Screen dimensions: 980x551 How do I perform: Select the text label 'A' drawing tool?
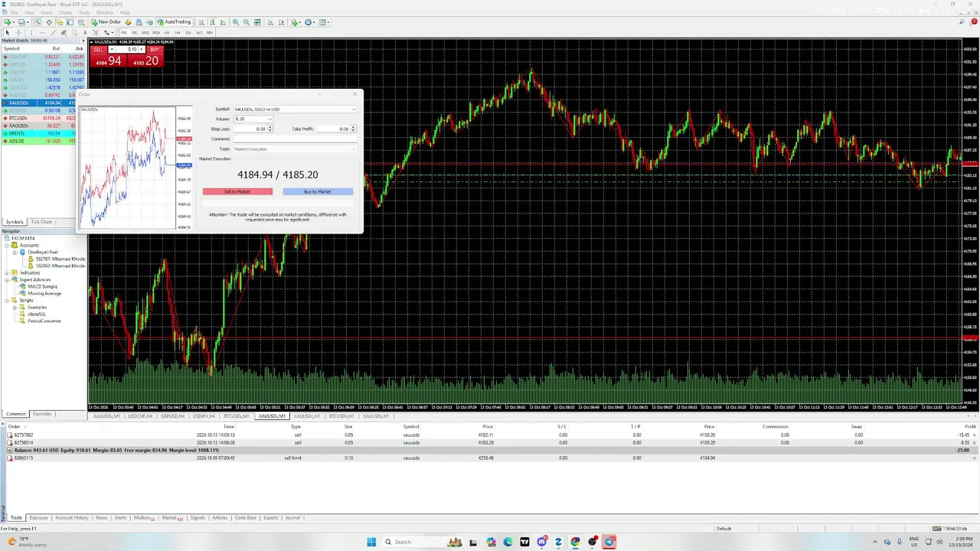(85, 33)
